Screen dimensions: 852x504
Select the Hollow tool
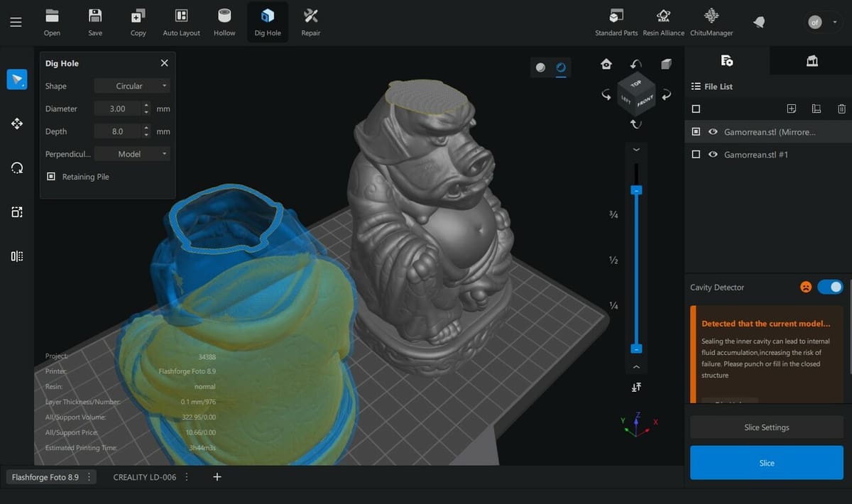point(224,22)
